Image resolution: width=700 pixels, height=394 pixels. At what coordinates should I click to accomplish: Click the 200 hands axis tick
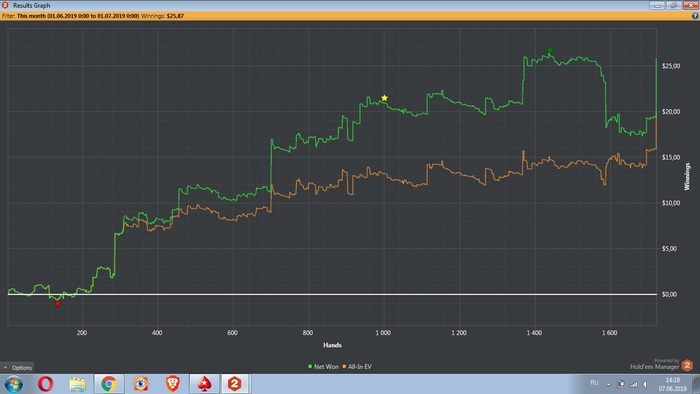coord(82,333)
